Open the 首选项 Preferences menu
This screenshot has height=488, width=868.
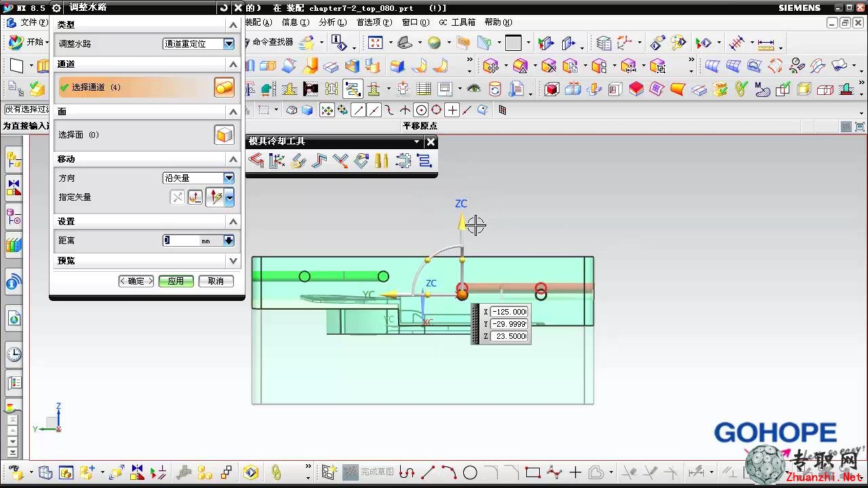point(374,22)
